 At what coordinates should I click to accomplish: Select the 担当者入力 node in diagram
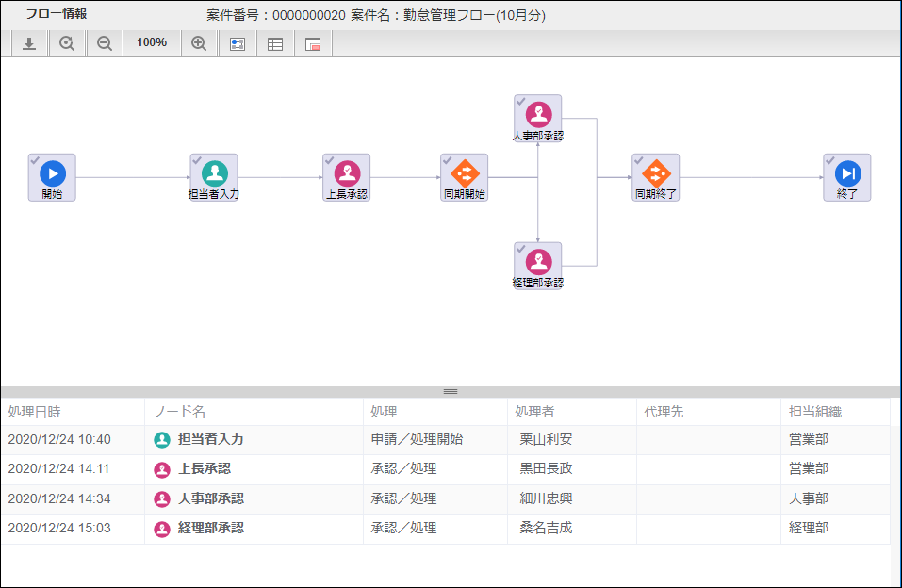pyautogui.click(x=214, y=177)
